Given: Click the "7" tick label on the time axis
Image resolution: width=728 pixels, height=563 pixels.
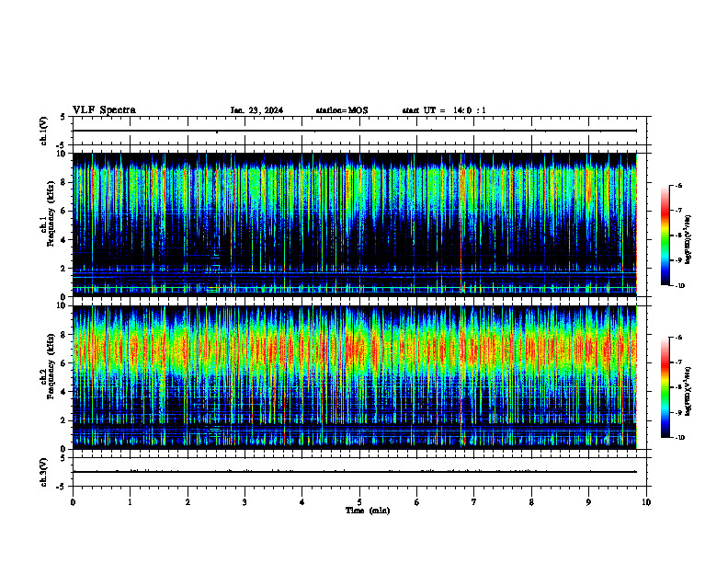Looking at the screenshot, I should [474, 502].
